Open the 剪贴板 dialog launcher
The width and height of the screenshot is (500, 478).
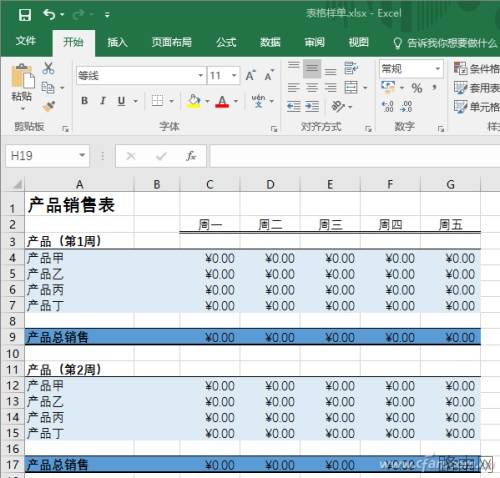[66, 129]
